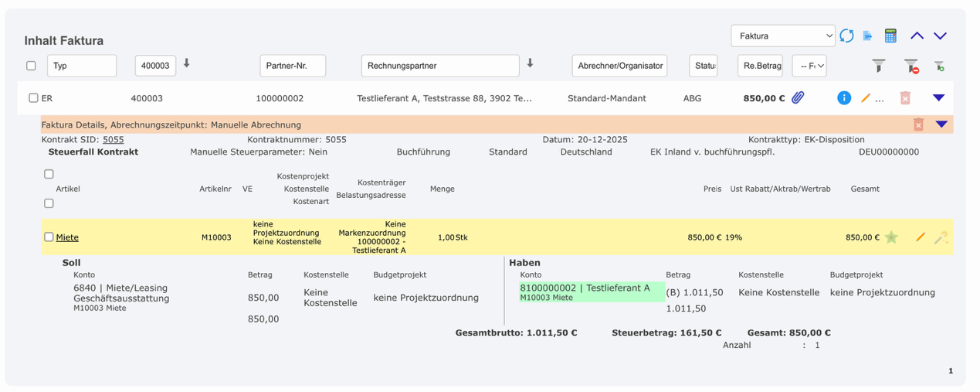Image resolution: width=980 pixels, height=392 pixels.
Task: Tick the header select-all checkbox beside Typ
Action: [x=31, y=66]
